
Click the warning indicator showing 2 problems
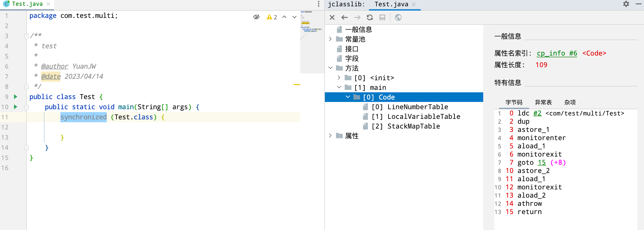click(272, 17)
